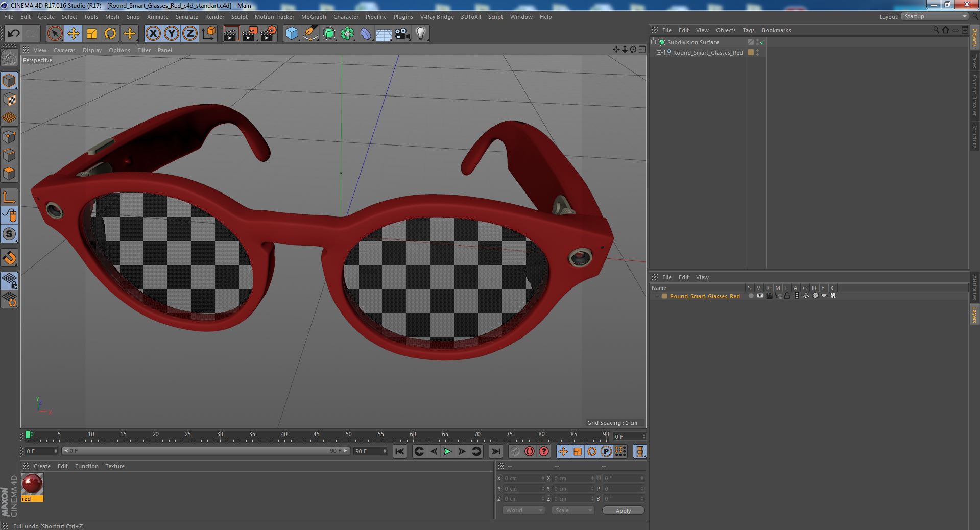980x530 pixels.
Task: Toggle record active objects button
Action: click(515, 451)
